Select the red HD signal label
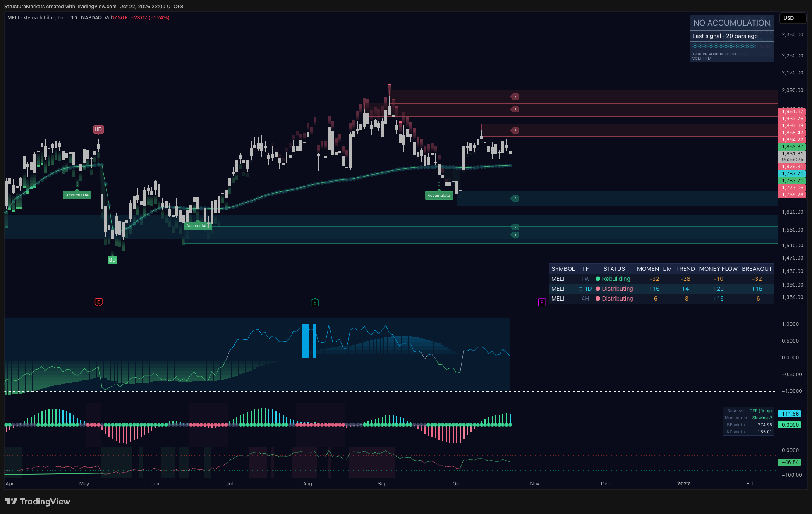Screen dimensions: 812x514 click(98, 129)
